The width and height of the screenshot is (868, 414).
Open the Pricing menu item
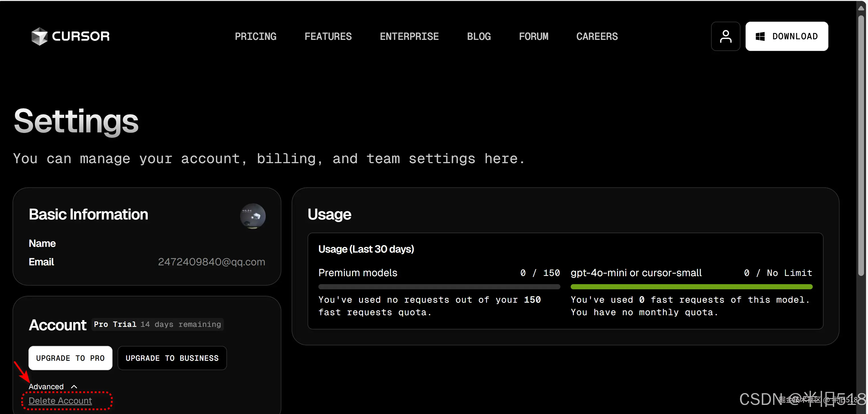point(255,36)
